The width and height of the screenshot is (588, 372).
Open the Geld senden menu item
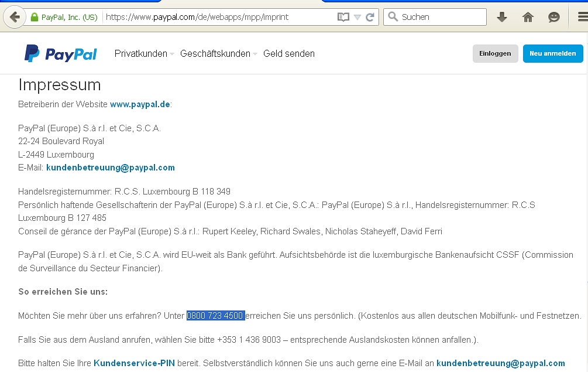click(x=289, y=54)
